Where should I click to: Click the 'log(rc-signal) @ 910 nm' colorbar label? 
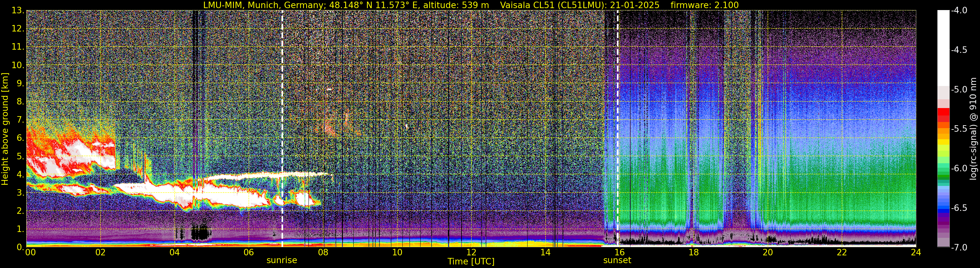pos(973,129)
